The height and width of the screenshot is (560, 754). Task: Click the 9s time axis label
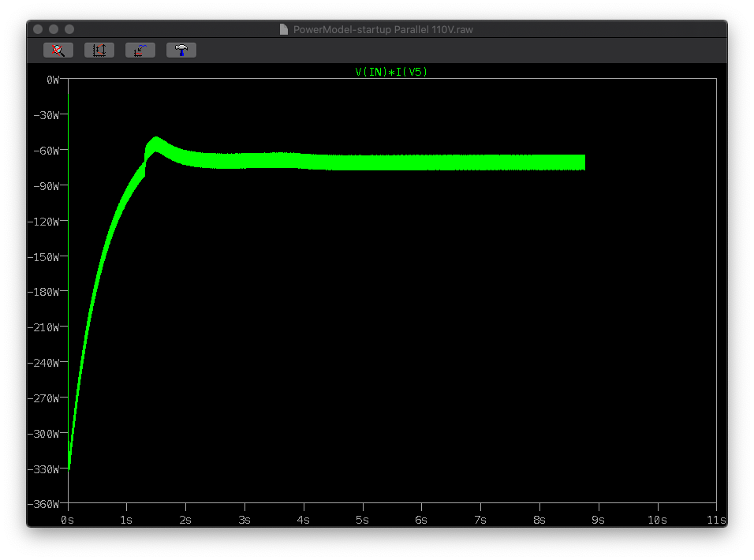598,520
